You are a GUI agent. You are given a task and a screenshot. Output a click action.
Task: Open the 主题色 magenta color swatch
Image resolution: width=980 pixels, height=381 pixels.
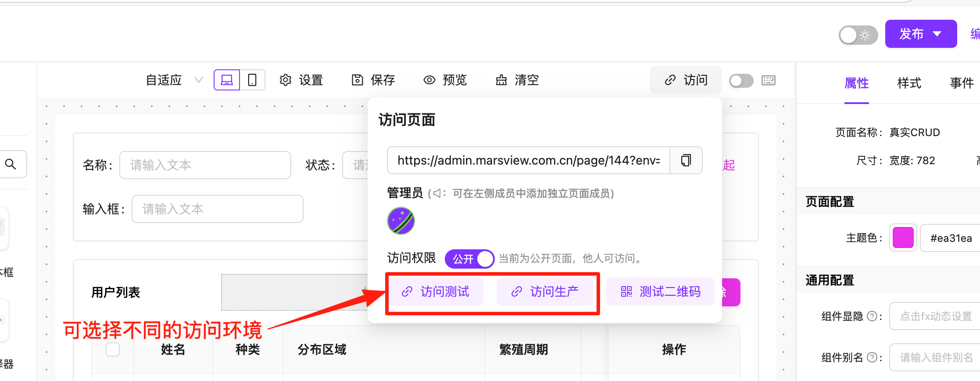903,237
